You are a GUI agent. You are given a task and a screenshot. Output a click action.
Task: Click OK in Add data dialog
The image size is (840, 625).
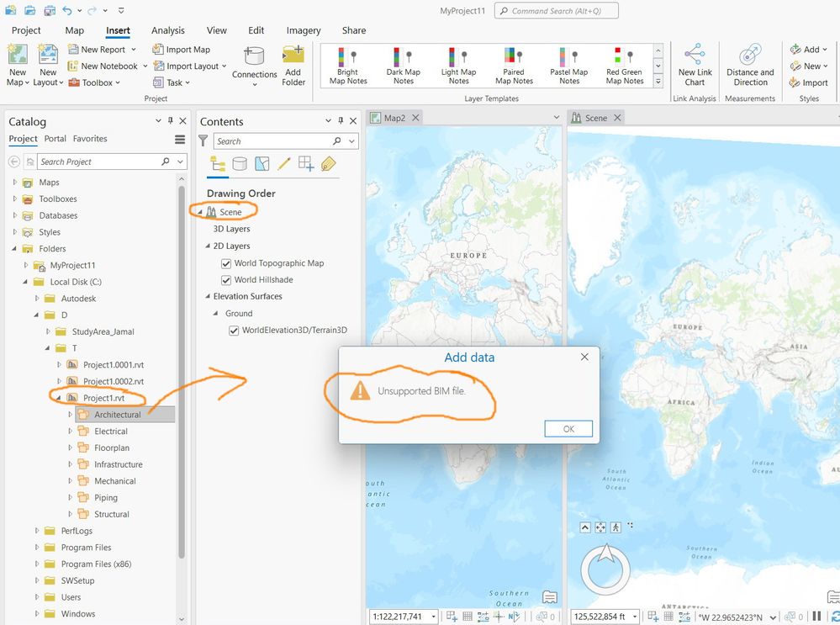point(568,429)
